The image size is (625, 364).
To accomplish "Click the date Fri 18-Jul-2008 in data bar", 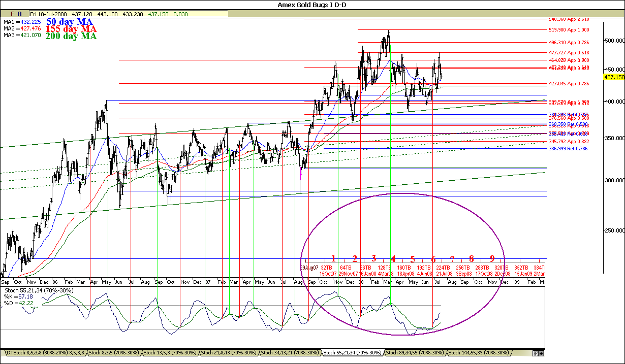I will 48,14.
